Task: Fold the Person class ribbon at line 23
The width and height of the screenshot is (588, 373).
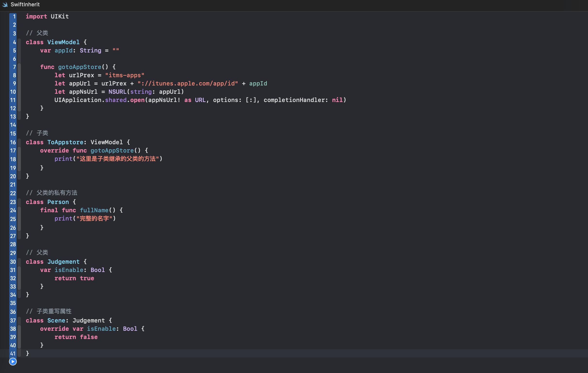Action: coord(19,202)
